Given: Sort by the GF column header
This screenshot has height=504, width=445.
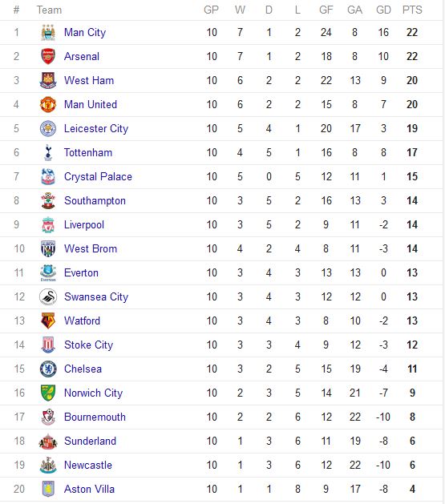Looking at the screenshot, I should point(326,10).
